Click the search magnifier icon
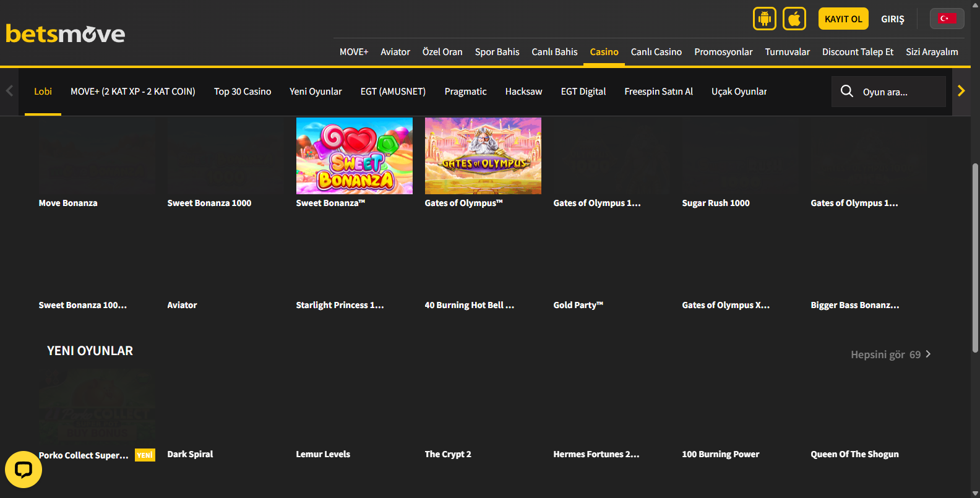Screen dimensions: 980x498 tap(846, 92)
